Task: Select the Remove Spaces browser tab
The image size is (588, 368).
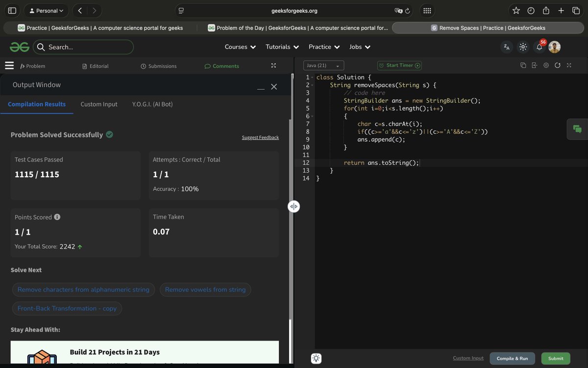Action: click(488, 28)
